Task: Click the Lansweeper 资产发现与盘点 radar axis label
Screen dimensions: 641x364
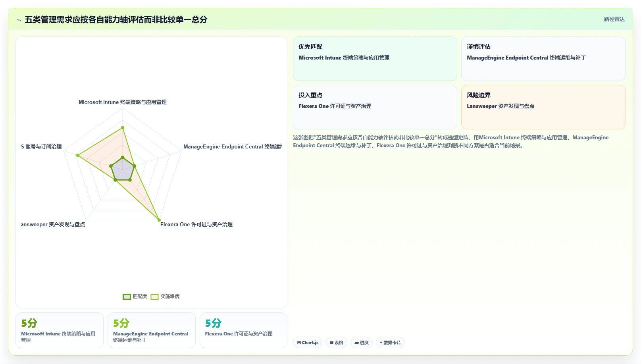Action: click(x=53, y=224)
